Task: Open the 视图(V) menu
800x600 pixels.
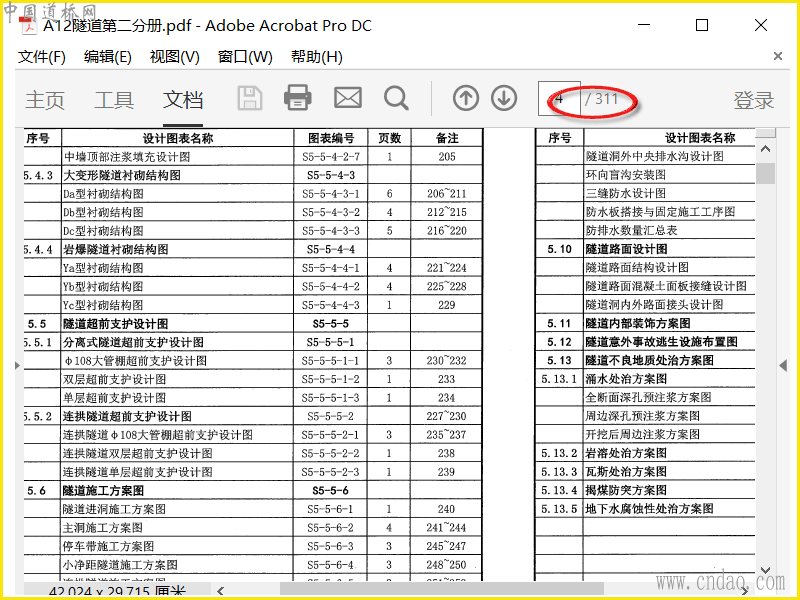Action: point(174,57)
